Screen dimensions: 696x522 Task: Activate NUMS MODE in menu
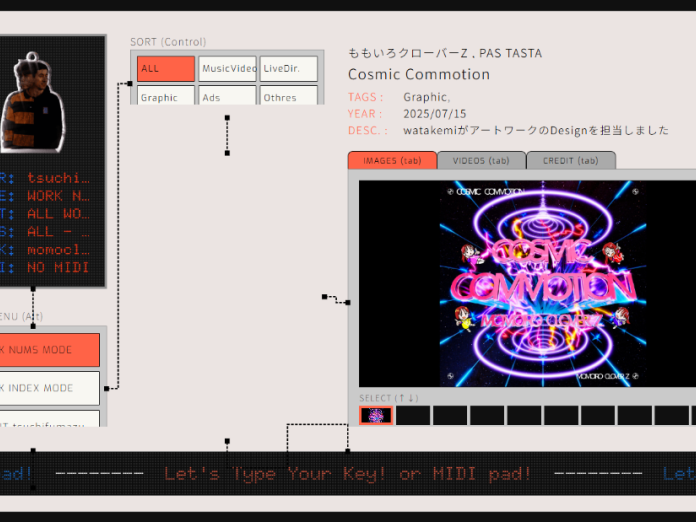(49, 350)
